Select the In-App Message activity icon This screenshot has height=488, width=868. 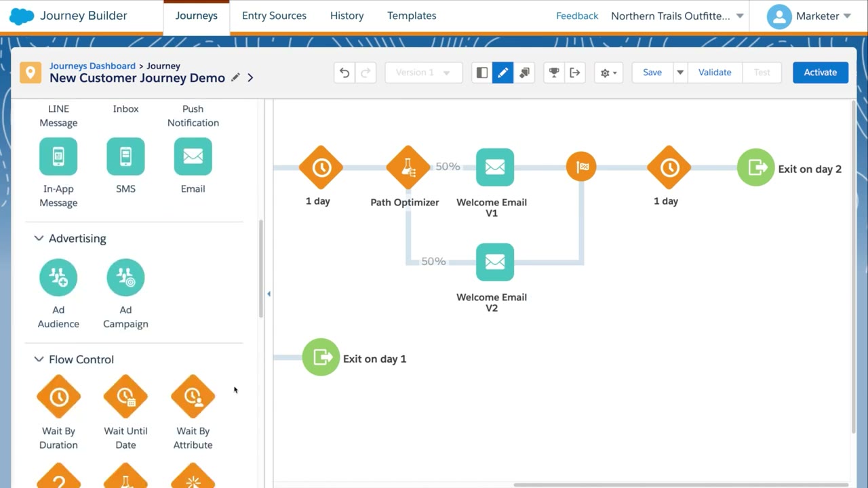[58, 157]
